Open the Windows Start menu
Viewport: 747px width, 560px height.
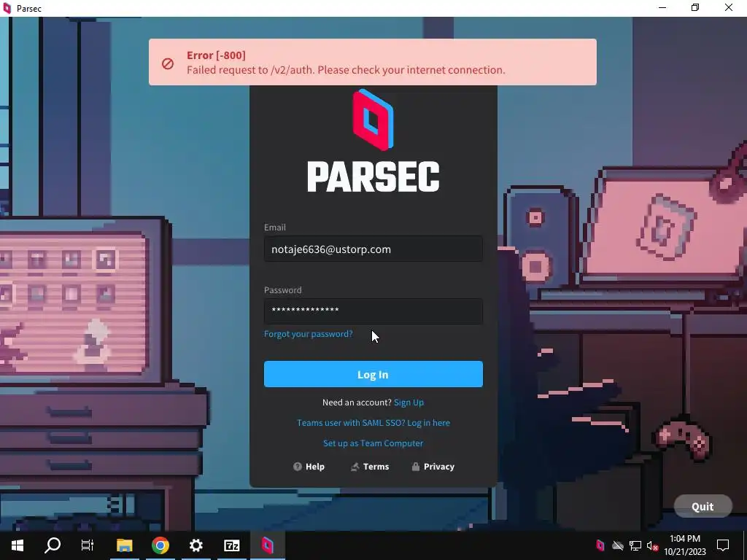click(18, 545)
